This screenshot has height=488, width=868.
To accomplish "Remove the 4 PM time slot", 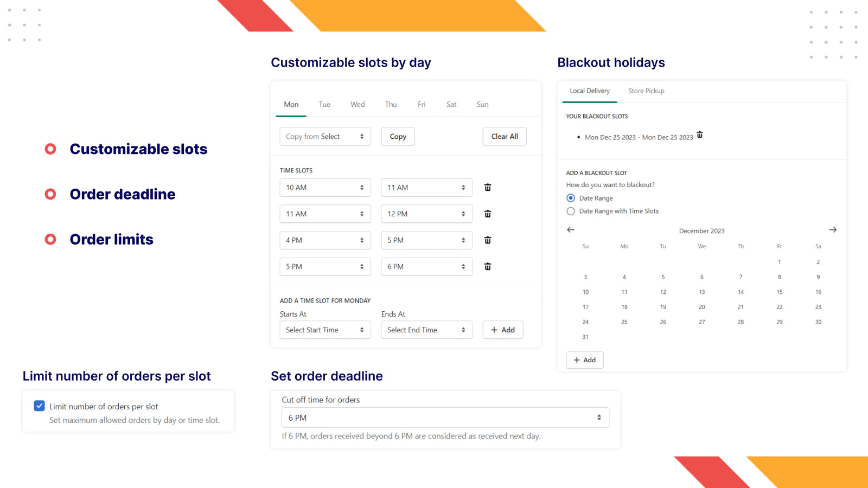I will [487, 240].
